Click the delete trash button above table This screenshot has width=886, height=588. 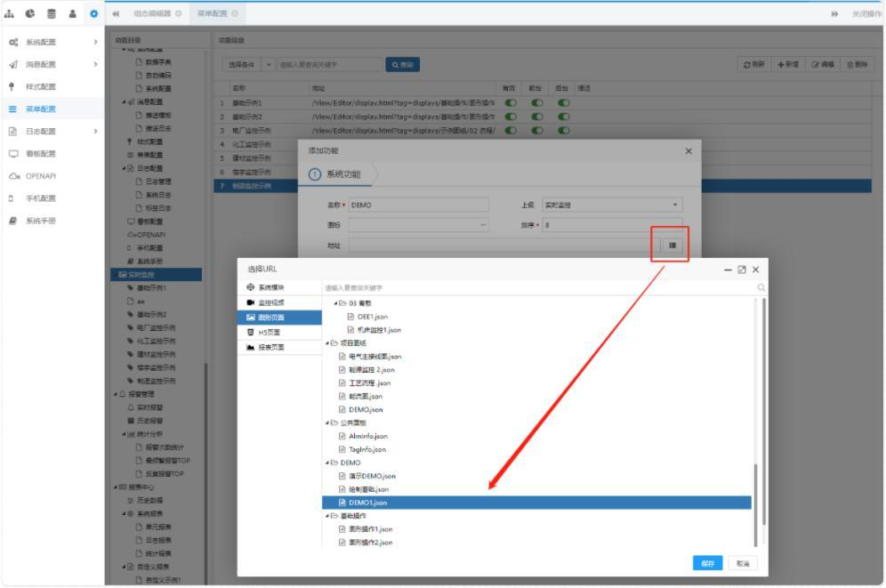(x=858, y=64)
